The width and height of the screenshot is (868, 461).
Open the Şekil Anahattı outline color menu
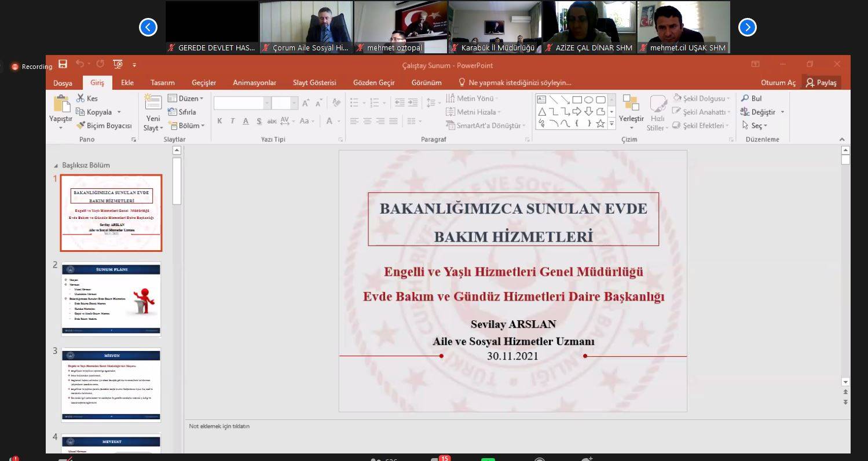[702, 112]
